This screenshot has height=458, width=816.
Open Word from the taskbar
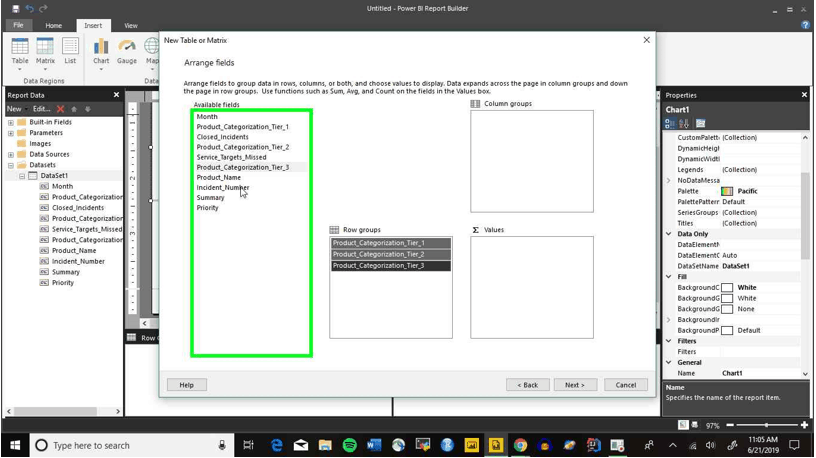pyautogui.click(x=374, y=445)
